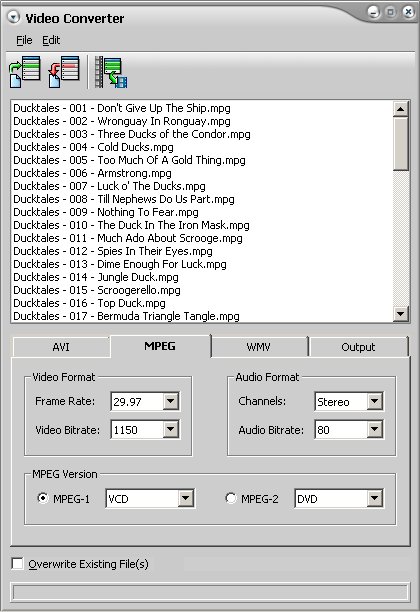Image resolution: width=420 pixels, height=612 pixels.
Task: Switch to the AVI tab
Action: point(61,347)
